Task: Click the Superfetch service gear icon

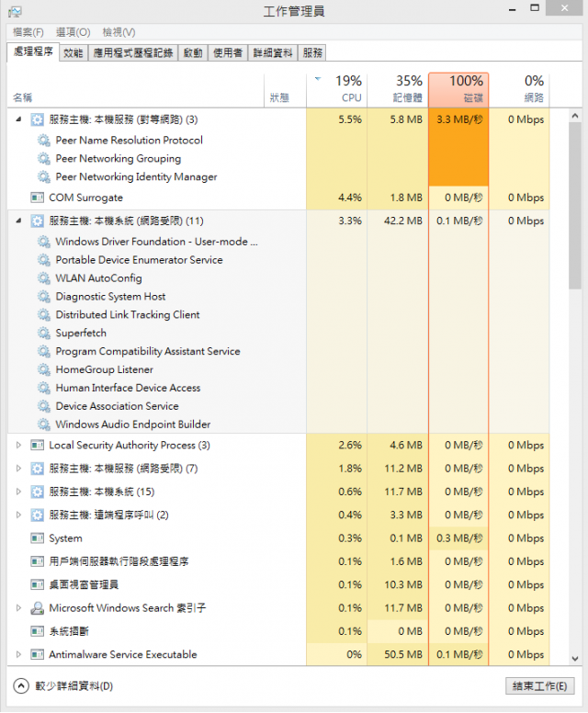Action: click(x=44, y=333)
